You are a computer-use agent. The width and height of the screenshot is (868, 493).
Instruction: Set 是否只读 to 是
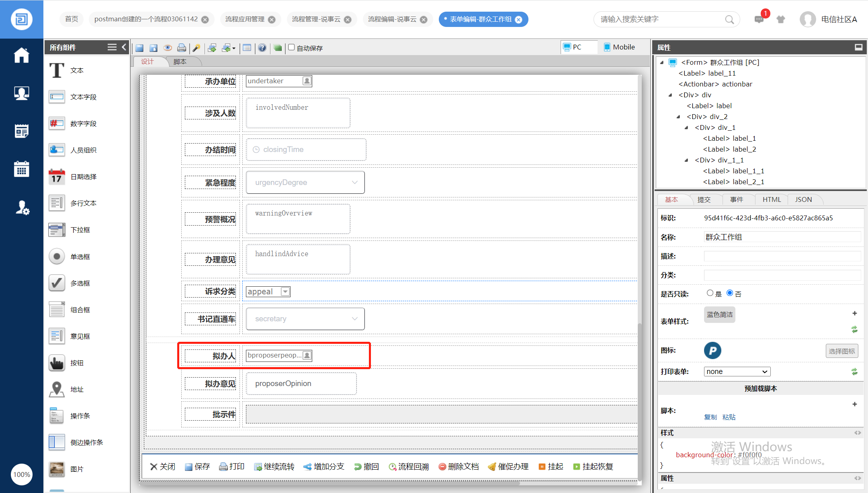(710, 293)
